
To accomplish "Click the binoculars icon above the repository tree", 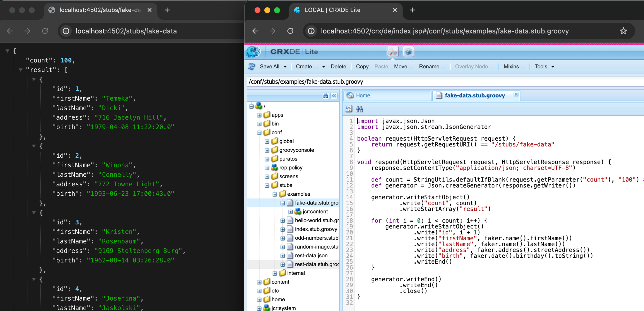I will [325, 96].
